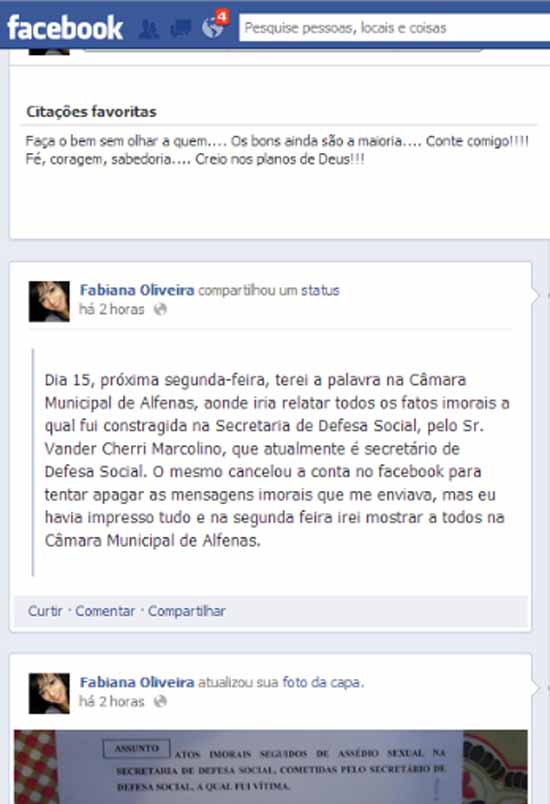Open Fabiana Oliveira name on cover photo post
Screen dimensions: 550x804
[137, 682]
